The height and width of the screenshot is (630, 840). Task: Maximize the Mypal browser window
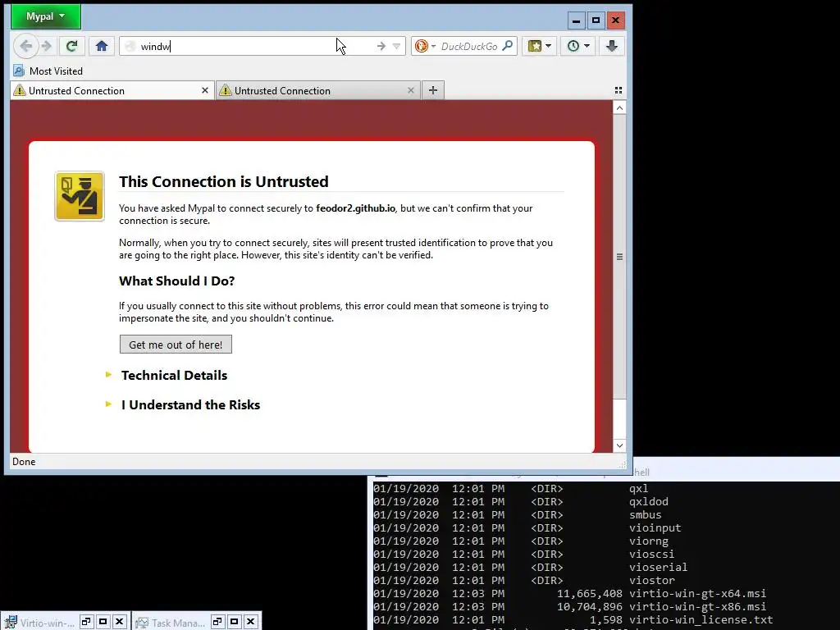coord(596,21)
